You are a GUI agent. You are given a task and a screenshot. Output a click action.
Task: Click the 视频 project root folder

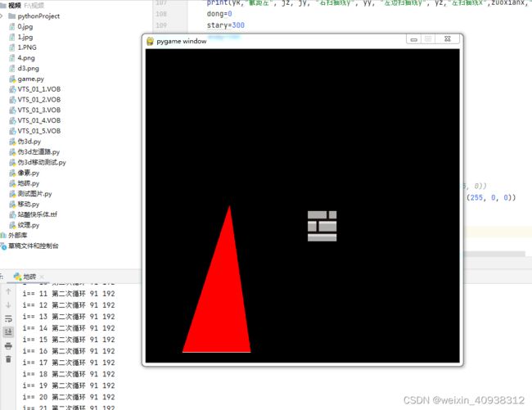coord(14,6)
